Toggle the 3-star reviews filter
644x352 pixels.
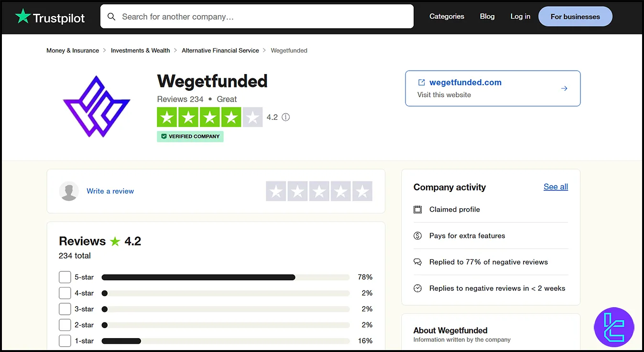tap(65, 309)
